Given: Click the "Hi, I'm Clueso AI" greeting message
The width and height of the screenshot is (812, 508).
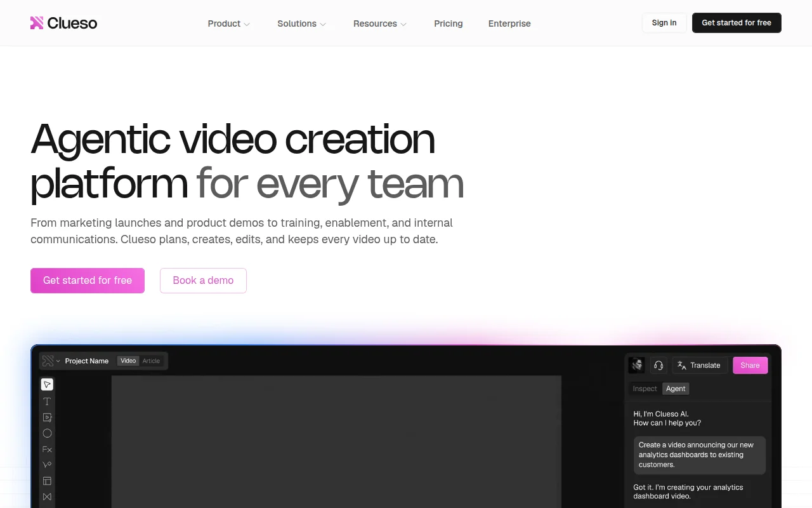Looking at the screenshot, I should point(667,418).
